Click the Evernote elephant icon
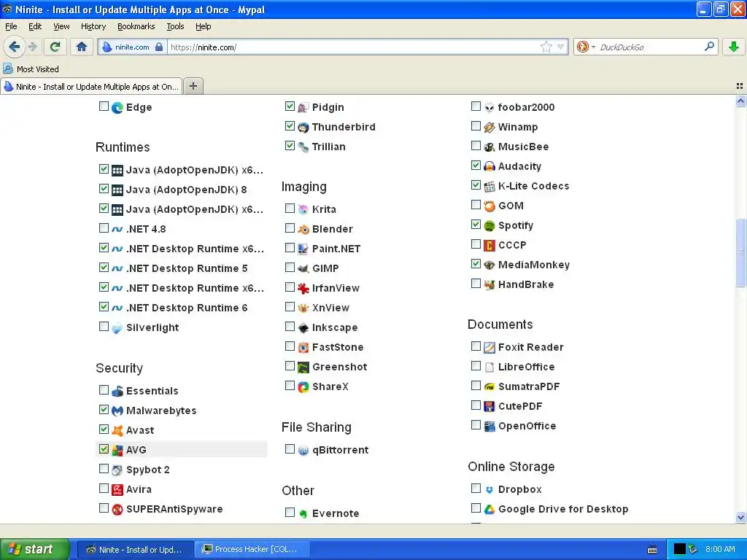 pos(303,513)
